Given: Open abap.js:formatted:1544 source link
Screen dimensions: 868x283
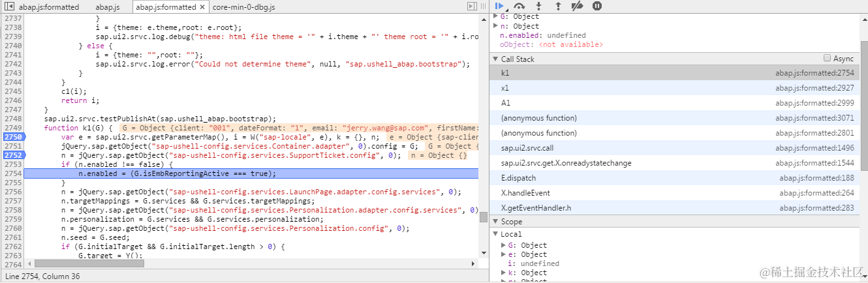Looking at the screenshot, I should [814, 163].
